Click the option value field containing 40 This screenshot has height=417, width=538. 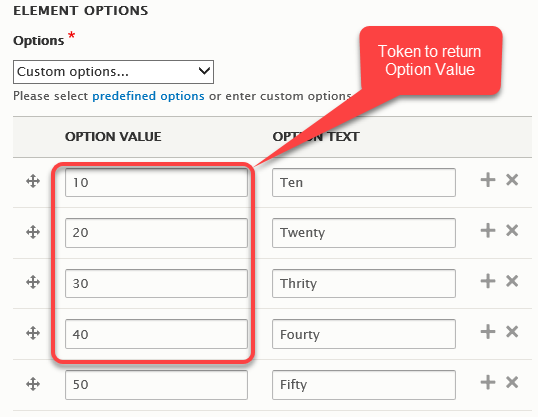[x=156, y=334]
